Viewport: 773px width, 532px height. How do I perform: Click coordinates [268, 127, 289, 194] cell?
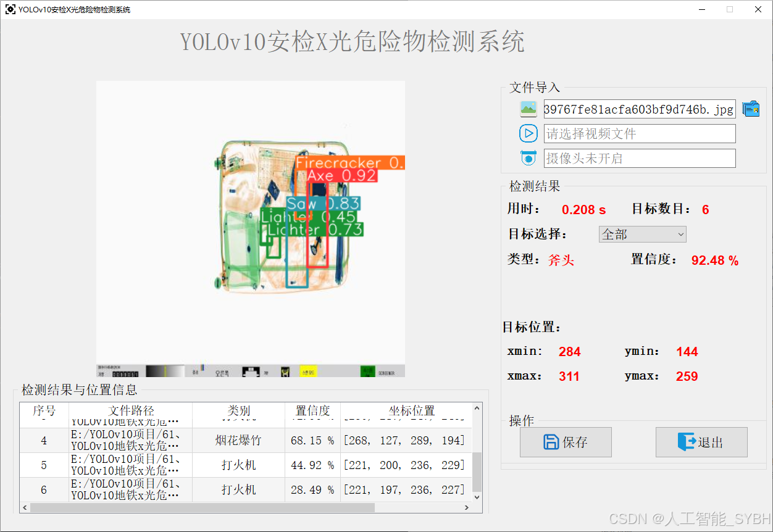pyautogui.click(x=406, y=441)
